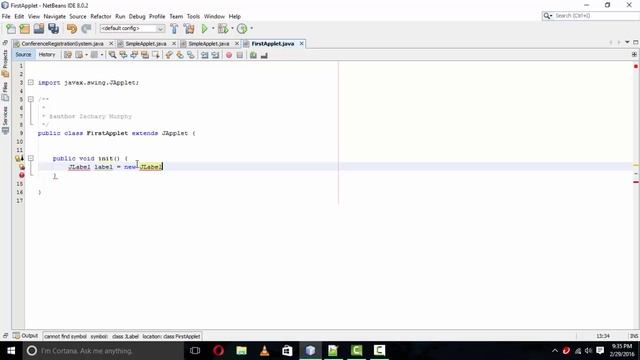Click the red error marker on line 14
Viewport: 640px width, 360px height.
pos(22,175)
